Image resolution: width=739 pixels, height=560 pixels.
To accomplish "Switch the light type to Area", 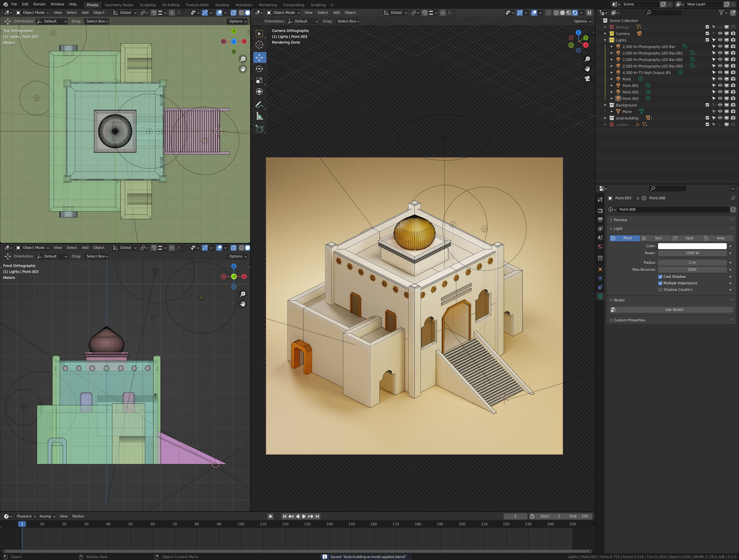I will click(720, 238).
